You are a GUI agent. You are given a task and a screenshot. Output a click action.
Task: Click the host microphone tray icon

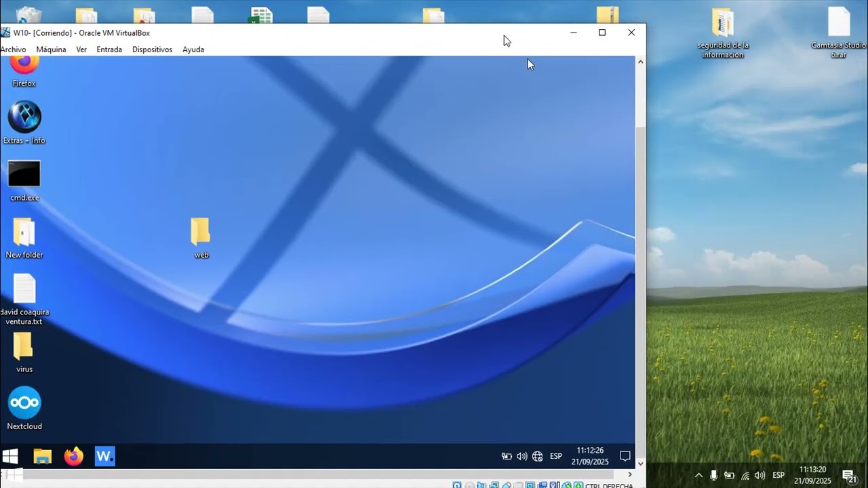pos(714,475)
